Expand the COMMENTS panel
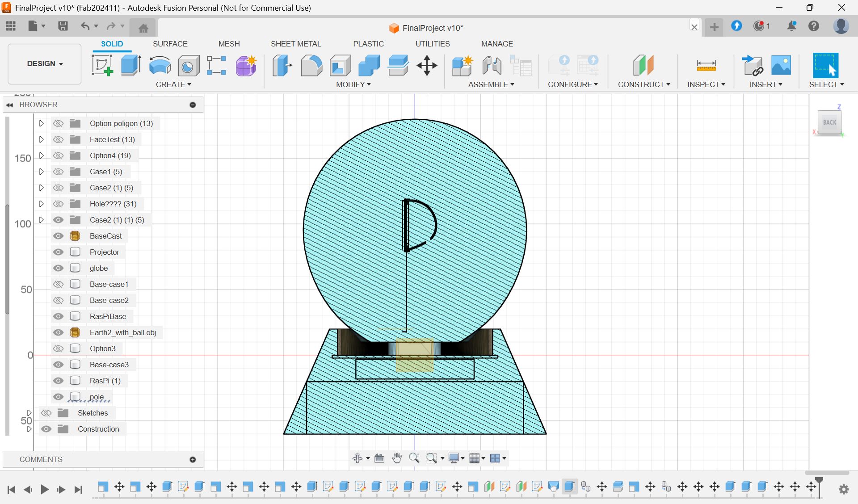Screen dimensions: 858x504 (193, 459)
